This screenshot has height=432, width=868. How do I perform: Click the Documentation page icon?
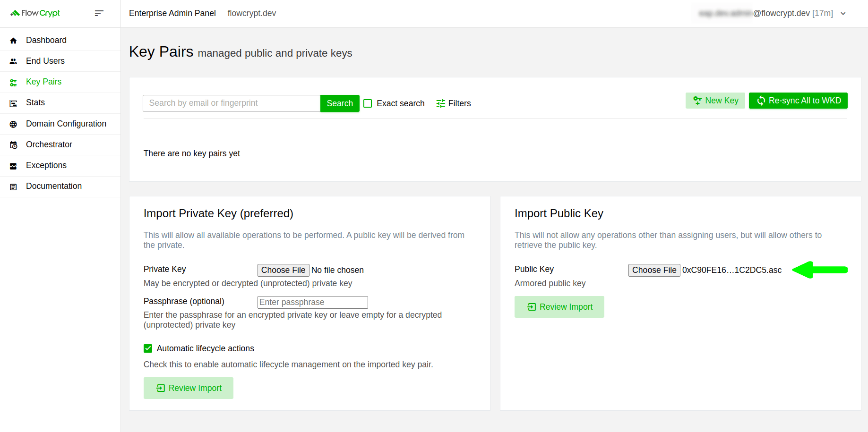pos(13,187)
